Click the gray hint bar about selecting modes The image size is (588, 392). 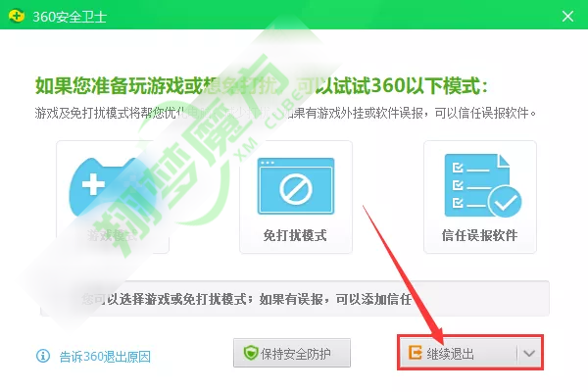[x=295, y=299]
